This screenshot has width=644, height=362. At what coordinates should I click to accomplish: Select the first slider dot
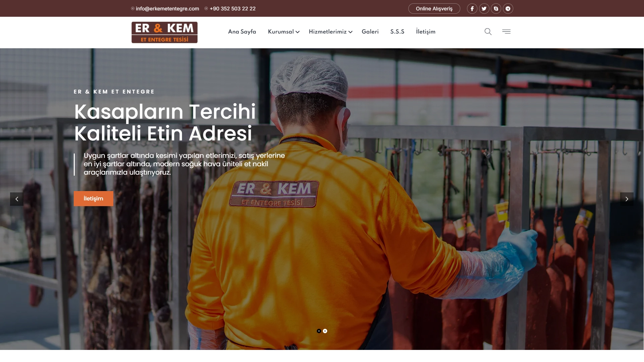coord(319,331)
